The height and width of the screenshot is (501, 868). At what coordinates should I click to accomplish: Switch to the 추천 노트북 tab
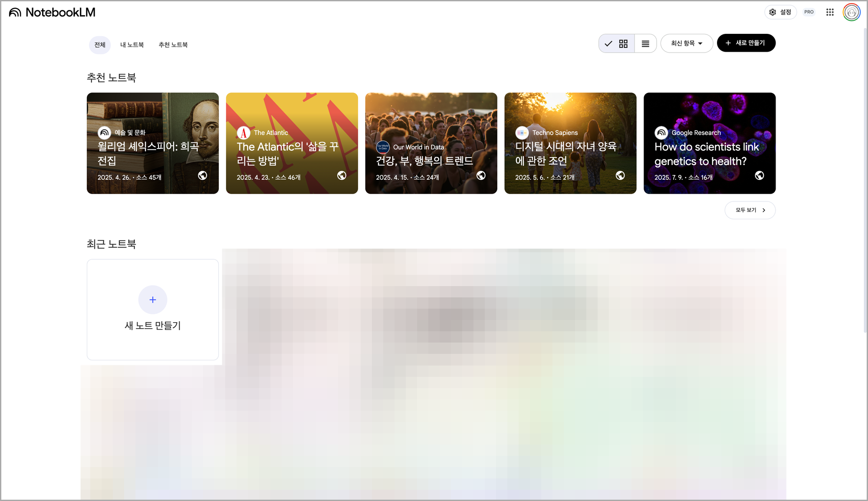[x=173, y=45]
